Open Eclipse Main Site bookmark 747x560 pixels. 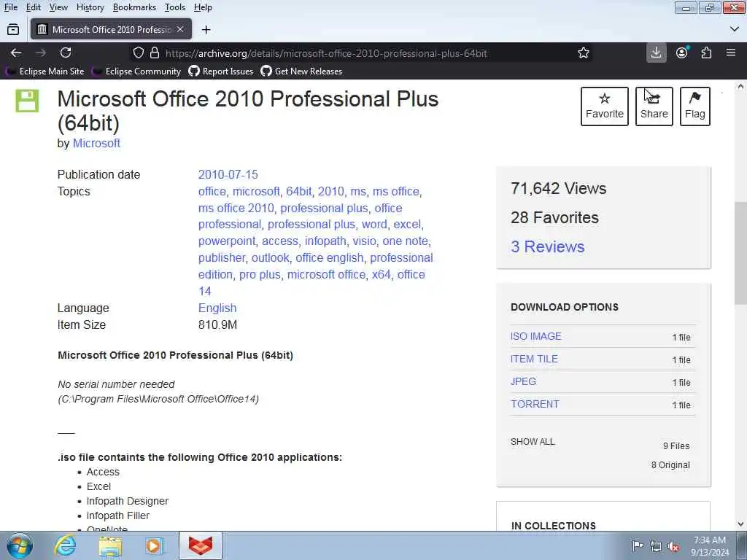[44, 71]
